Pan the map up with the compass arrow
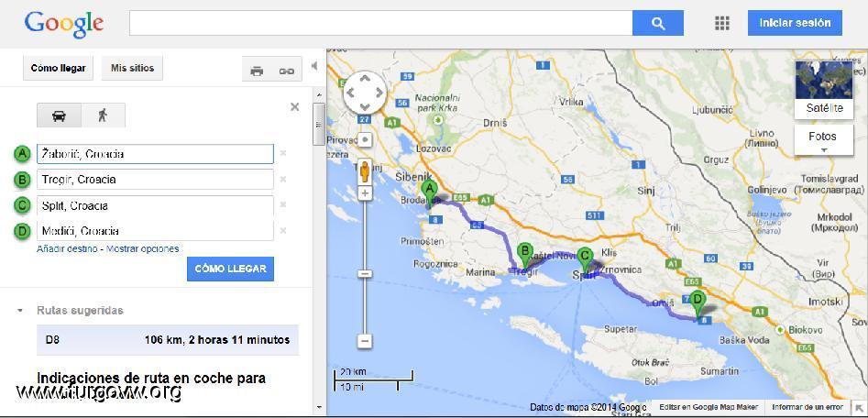The width and height of the screenshot is (868, 418). pyautogui.click(x=365, y=79)
